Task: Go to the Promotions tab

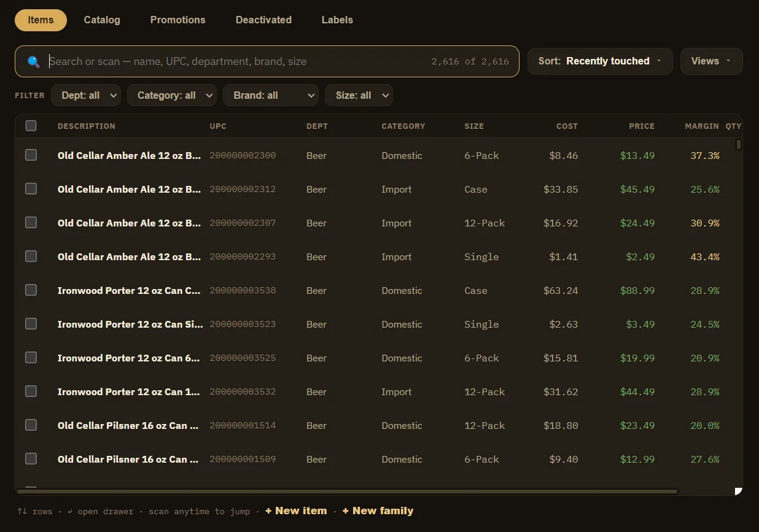Action: click(178, 20)
